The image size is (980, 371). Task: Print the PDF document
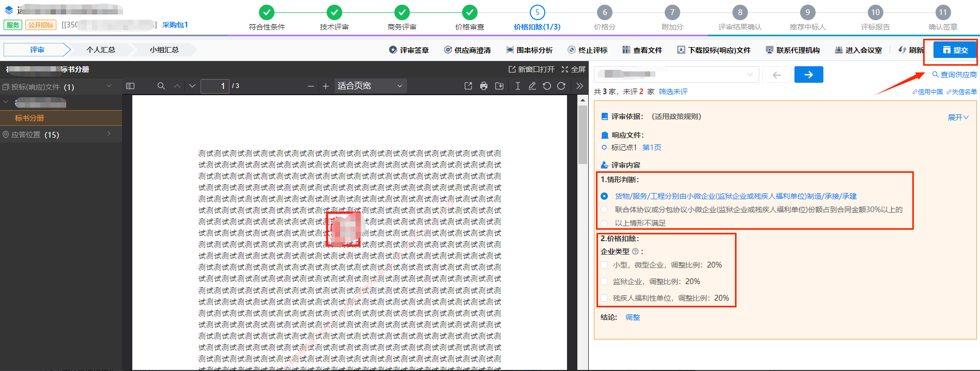pyautogui.click(x=484, y=86)
